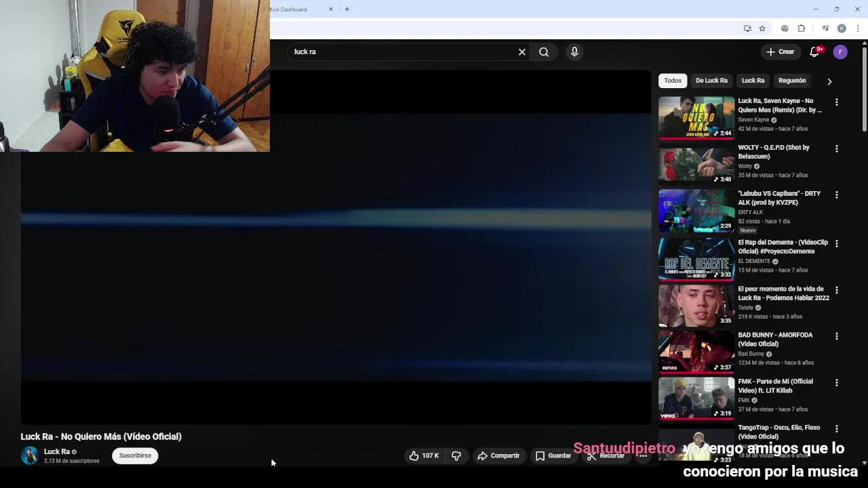Click the Crear button

coord(780,52)
